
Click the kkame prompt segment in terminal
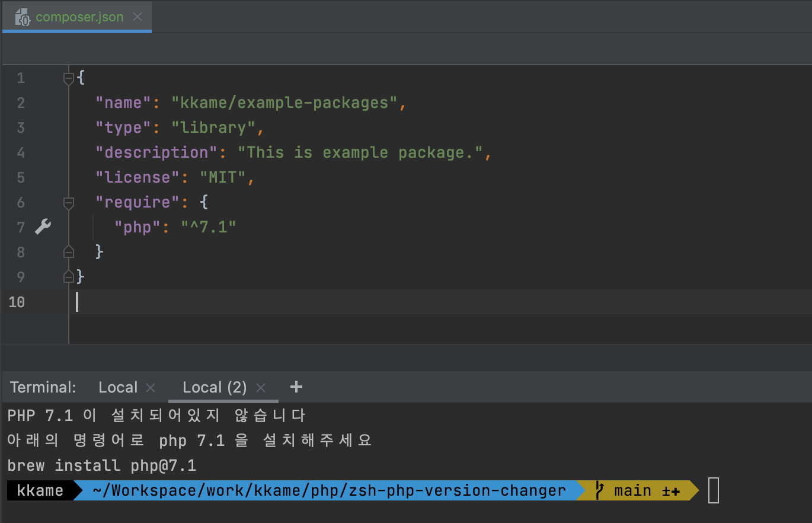point(40,491)
